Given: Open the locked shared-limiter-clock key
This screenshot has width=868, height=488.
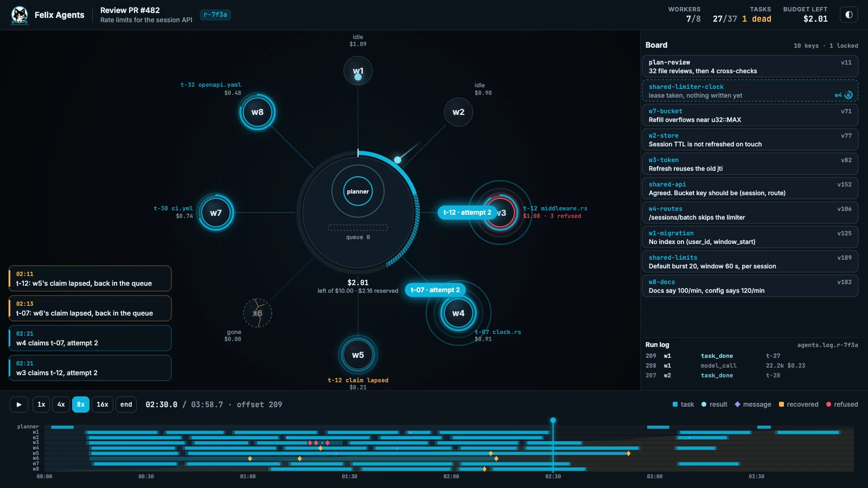Looking at the screenshot, I should pyautogui.click(x=750, y=91).
